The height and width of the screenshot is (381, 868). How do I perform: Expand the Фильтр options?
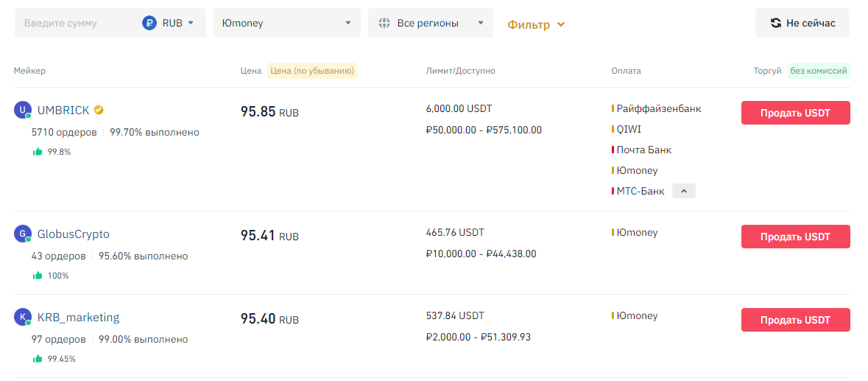pos(536,24)
